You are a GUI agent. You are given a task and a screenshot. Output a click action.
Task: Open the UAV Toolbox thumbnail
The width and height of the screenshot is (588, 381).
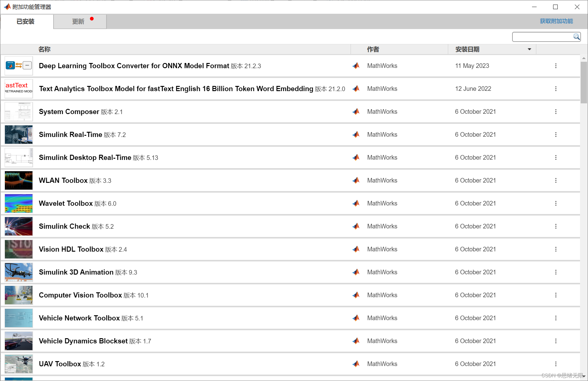point(19,364)
